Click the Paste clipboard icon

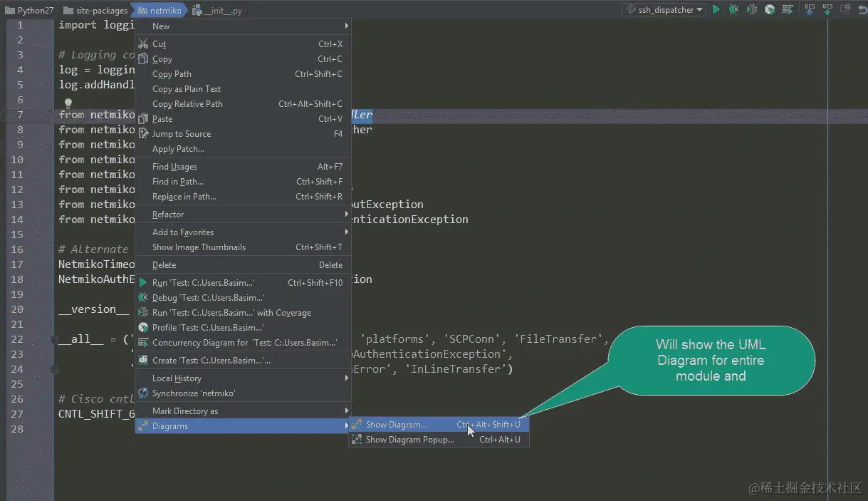(x=143, y=119)
